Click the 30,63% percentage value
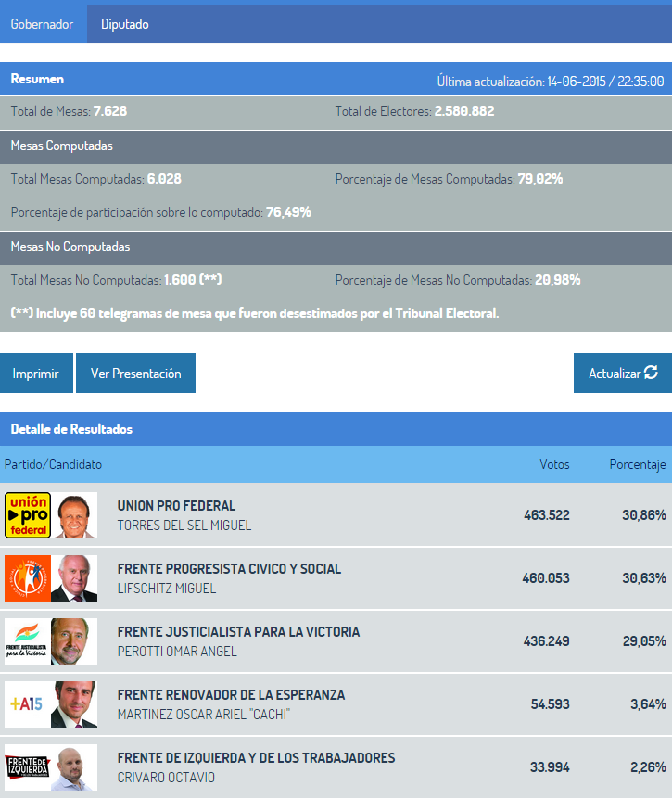Image resolution: width=672 pixels, height=798 pixels. pyautogui.click(x=644, y=578)
